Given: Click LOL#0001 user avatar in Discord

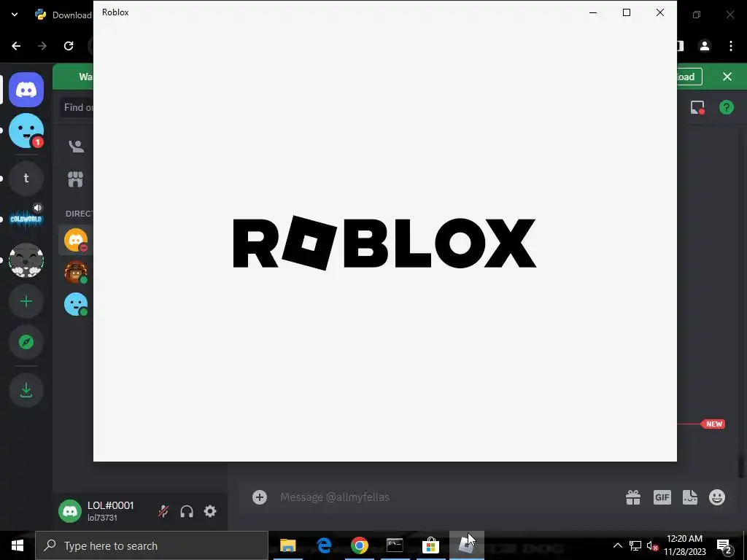Looking at the screenshot, I should click(x=70, y=511).
